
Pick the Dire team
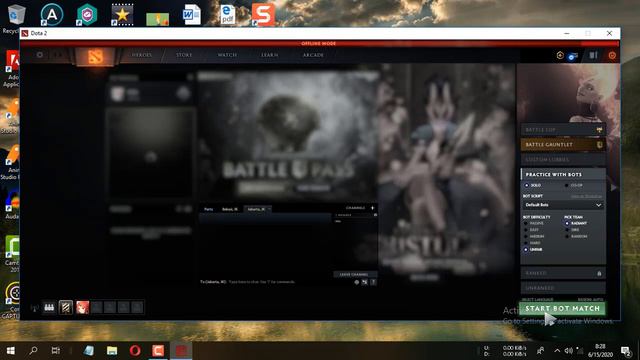tap(572, 230)
